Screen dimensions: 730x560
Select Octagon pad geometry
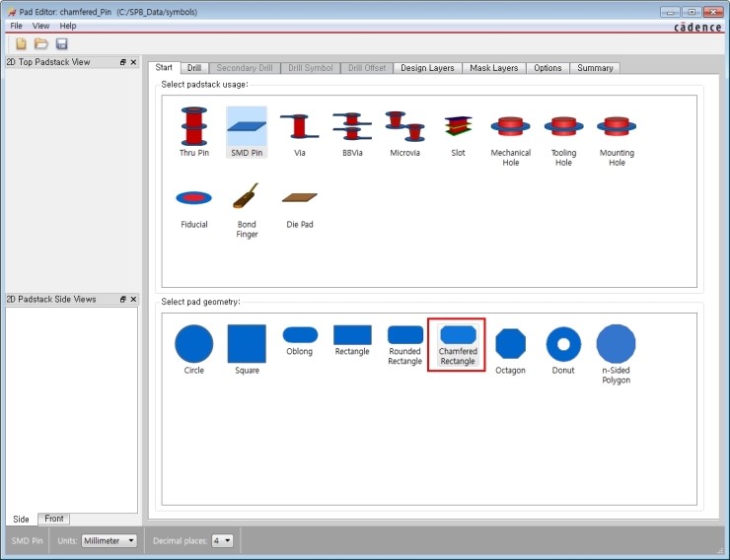coord(510,351)
